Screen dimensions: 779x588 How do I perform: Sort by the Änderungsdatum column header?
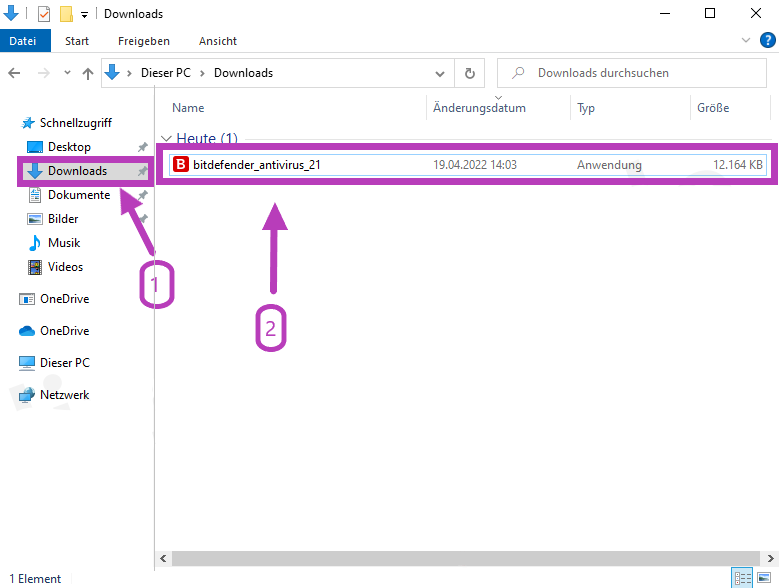479,108
